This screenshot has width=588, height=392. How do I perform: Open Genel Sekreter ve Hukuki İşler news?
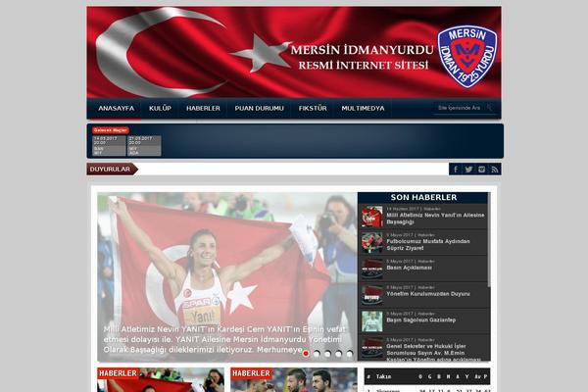tap(433, 353)
